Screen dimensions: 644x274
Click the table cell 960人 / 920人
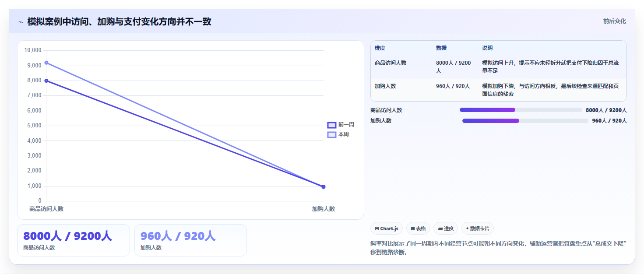pos(453,86)
